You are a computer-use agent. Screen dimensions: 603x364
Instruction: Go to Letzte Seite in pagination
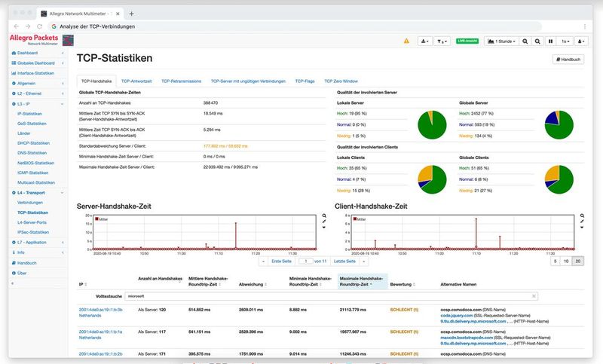coord(344,261)
